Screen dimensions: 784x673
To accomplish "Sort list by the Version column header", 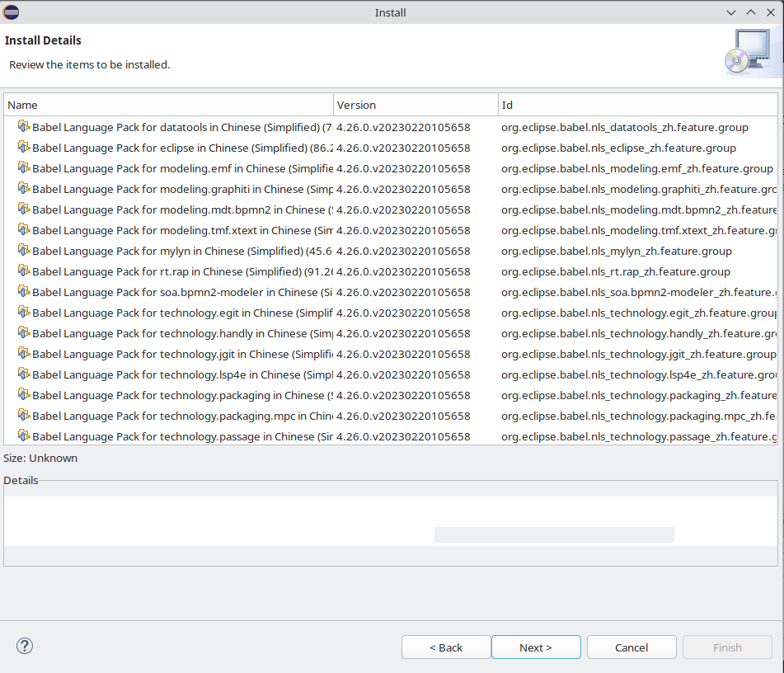I will pos(416,105).
